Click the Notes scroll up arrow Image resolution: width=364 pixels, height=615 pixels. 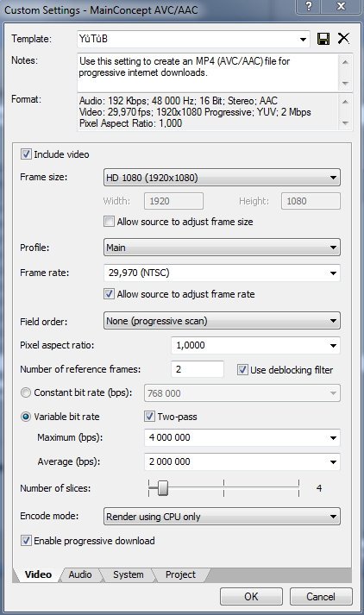point(345,61)
